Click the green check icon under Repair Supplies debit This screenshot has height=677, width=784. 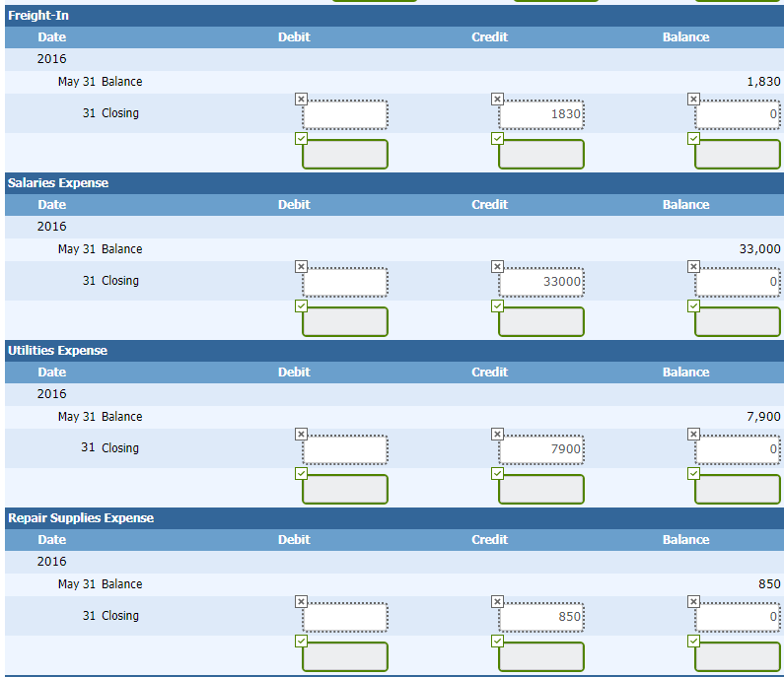click(301, 641)
